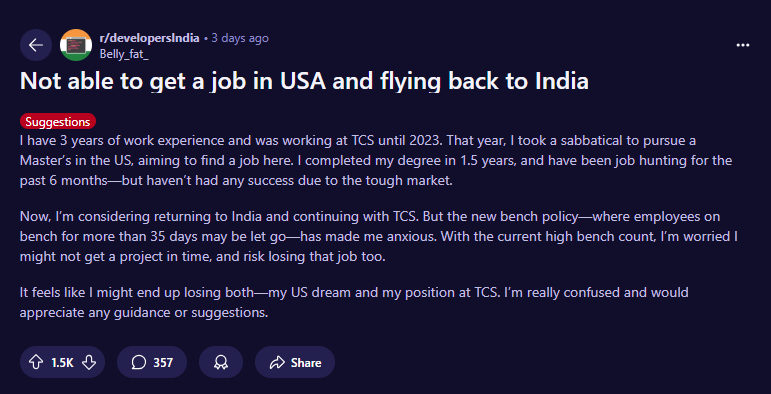This screenshot has height=394, width=771.
Task: Go back using the left arrow button
Action: (36, 45)
